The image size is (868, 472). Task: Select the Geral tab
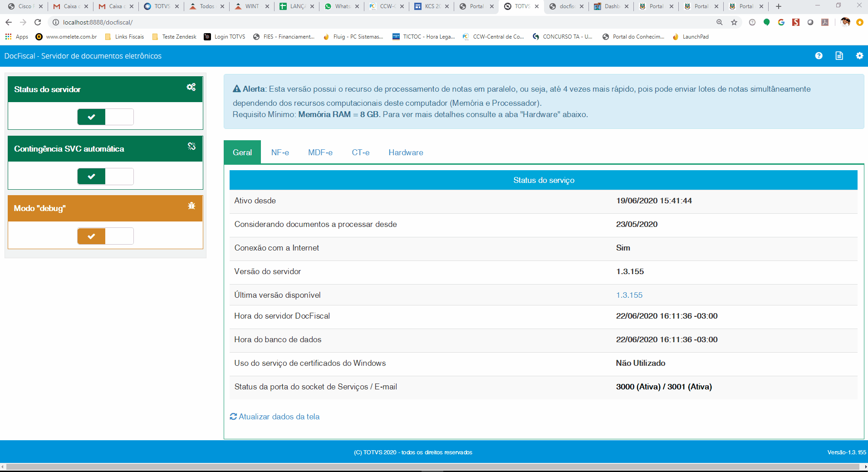tap(242, 152)
